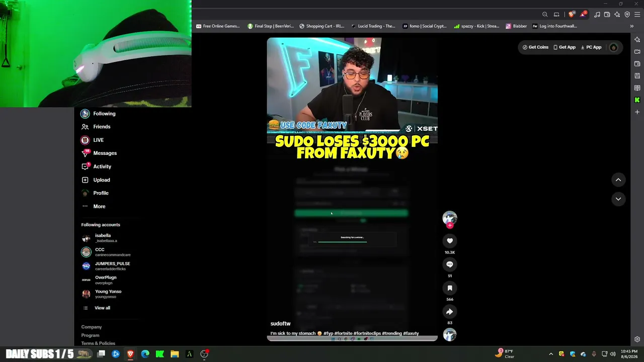The image size is (644, 362).
Task: Go to previous video with up chevron
Action: point(618,179)
